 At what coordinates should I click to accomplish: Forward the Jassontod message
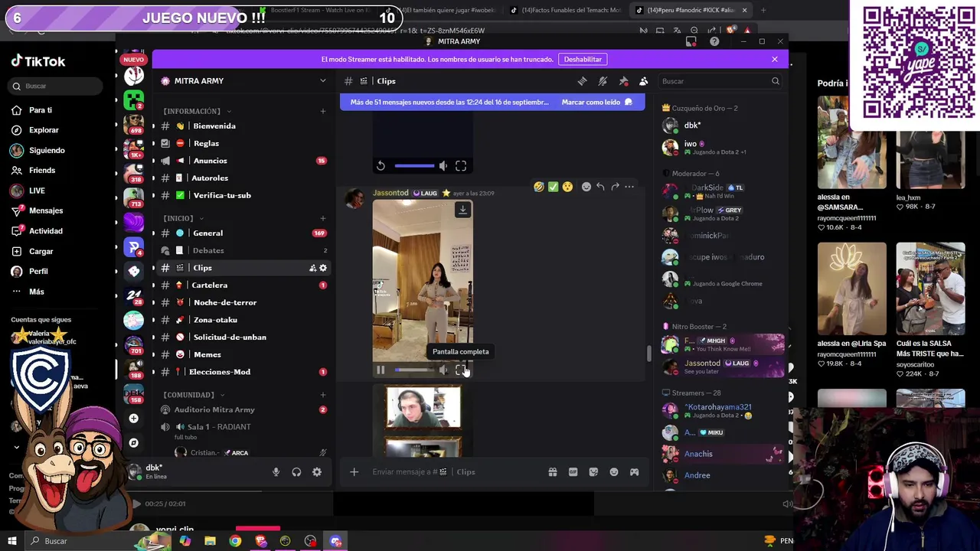pyautogui.click(x=615, y=187)
